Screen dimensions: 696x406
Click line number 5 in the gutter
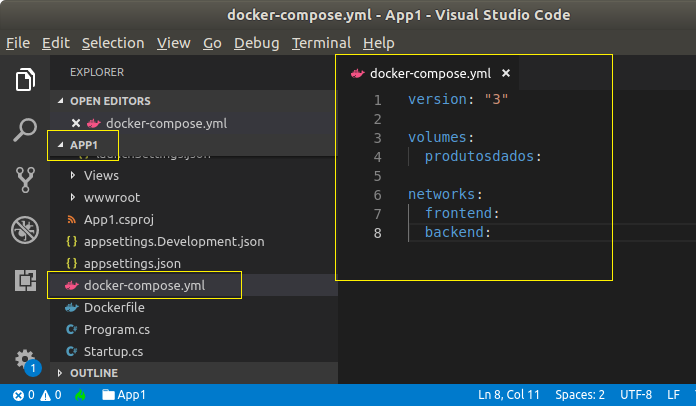point(377,176)
